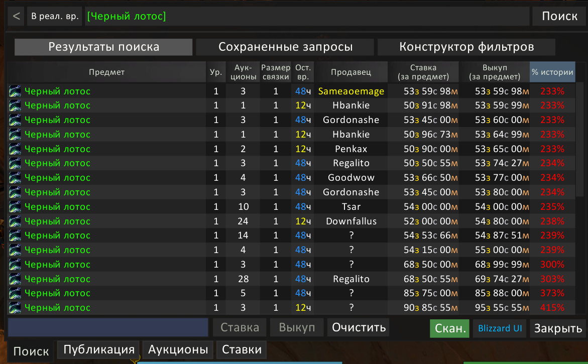This screenshot has height=364, width=588.
Task: Sort by the Продавец column header
Action: point(351,72)
